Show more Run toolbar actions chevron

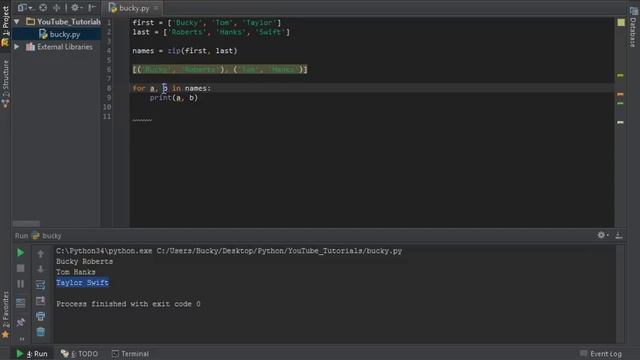[x=22, y=338]
